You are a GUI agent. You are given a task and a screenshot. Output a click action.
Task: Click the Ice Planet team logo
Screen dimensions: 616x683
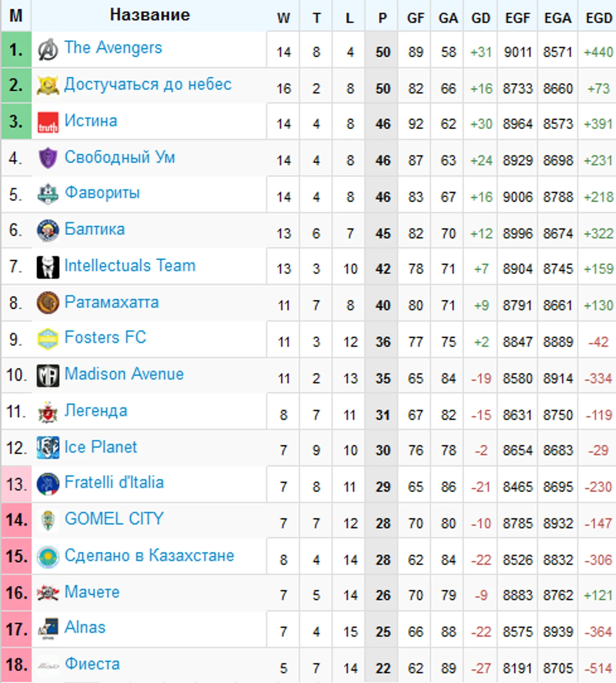[48, 448]
